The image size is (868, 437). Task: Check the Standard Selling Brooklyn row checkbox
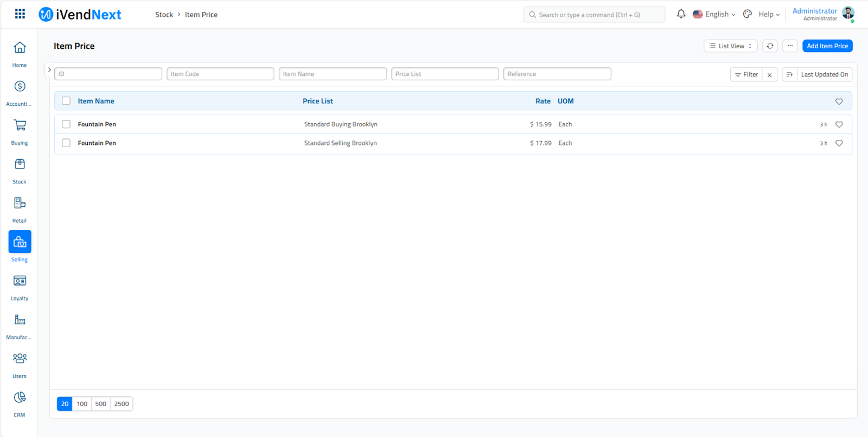66,143
